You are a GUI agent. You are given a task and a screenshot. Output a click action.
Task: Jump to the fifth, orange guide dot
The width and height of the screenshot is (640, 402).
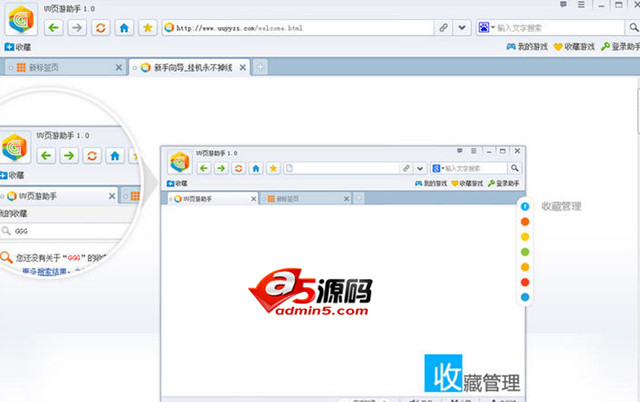pyautogui.click(x=525, y=267)
